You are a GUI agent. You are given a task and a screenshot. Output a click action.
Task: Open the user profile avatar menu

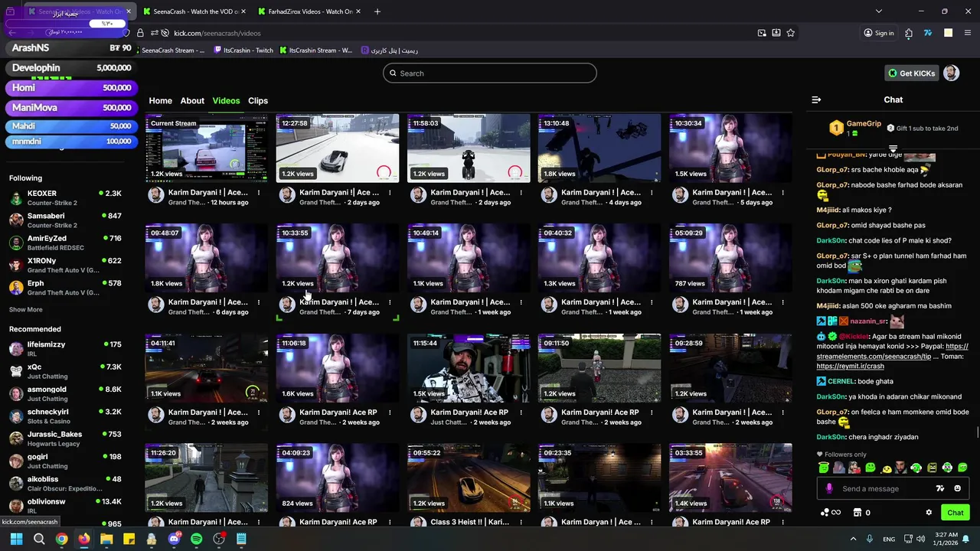(951, 73)
